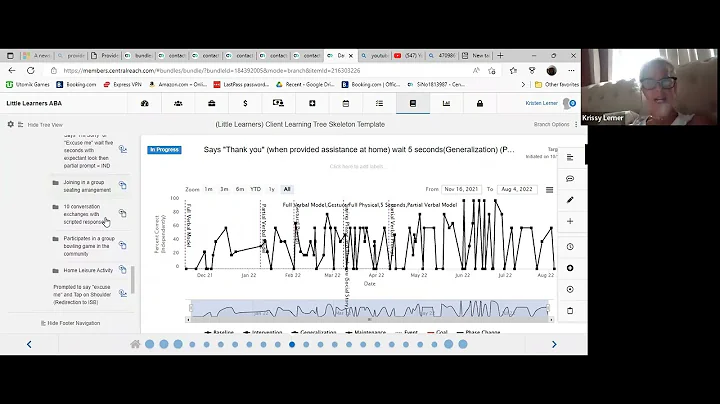
Task: Open tree settings gear icon
Action: pos(11,124)
